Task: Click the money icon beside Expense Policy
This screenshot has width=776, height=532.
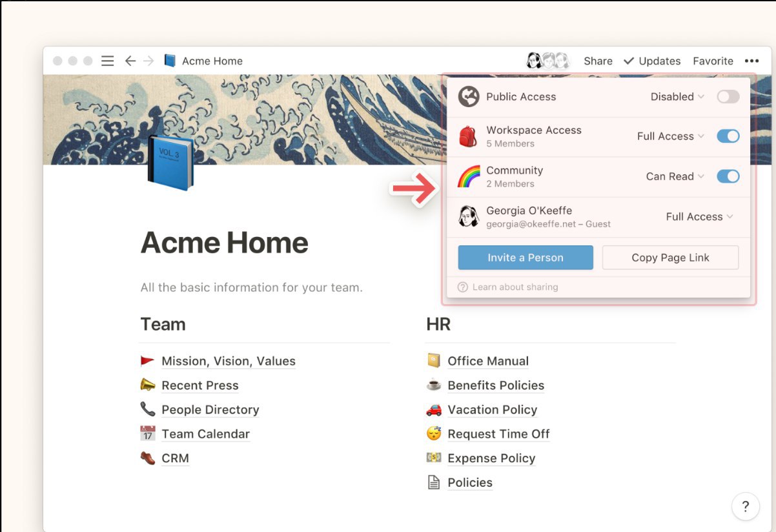Action: click(x=434, y=458)
